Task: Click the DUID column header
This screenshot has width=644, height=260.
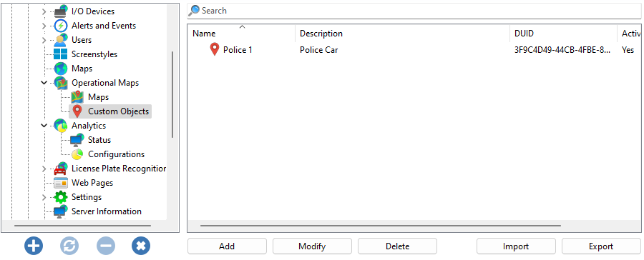Action: tap(563, 34)
